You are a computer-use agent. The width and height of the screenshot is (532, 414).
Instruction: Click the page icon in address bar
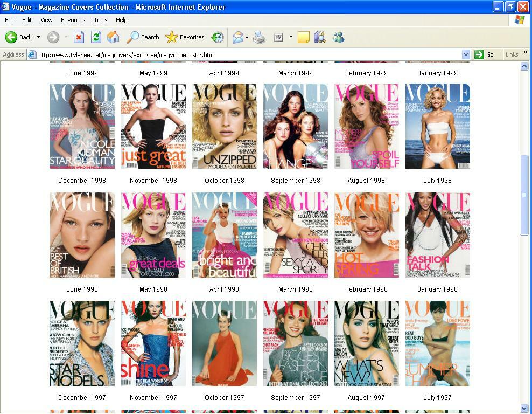click(x=32, y=54)
